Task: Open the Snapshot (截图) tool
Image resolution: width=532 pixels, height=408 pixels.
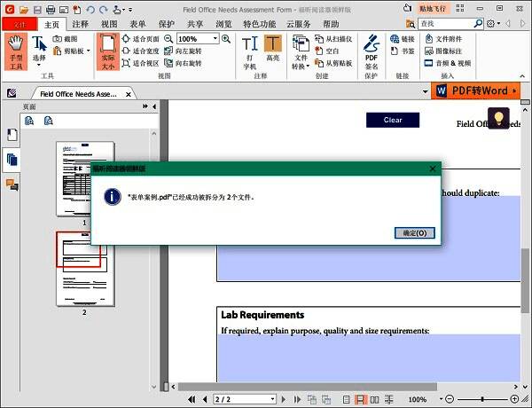Action: 69,39
